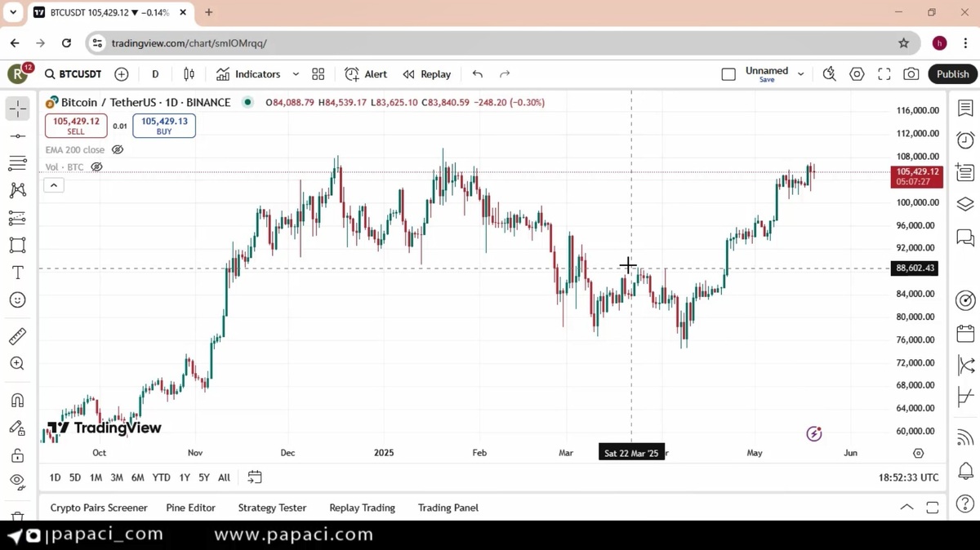Start Bar Replay mode

426,74
